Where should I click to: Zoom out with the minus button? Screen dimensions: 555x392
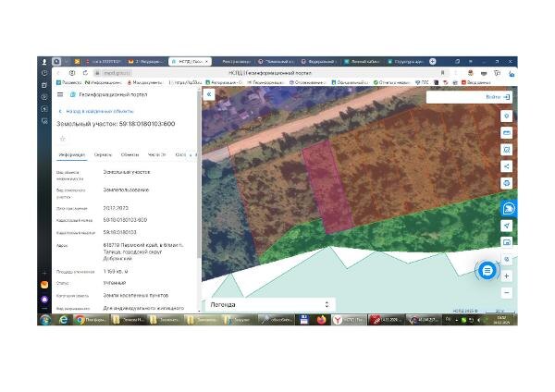click(507, 292)
